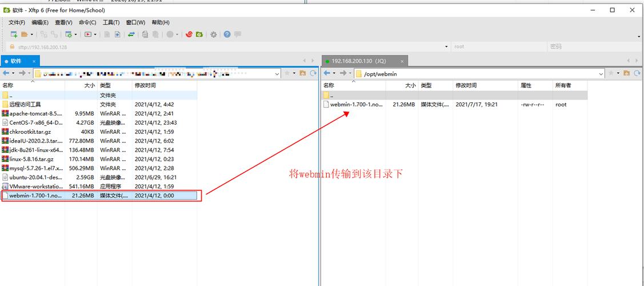Expand the local path dropdown
Image resolution: width=644 pixels, height=286 pixels.
pos(277,74)
